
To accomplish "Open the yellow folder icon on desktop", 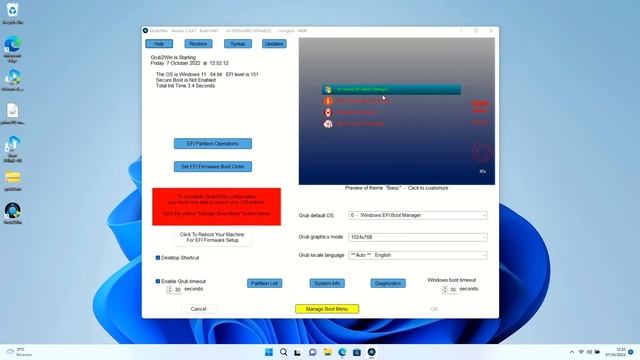I will click(x=13, y=180).
